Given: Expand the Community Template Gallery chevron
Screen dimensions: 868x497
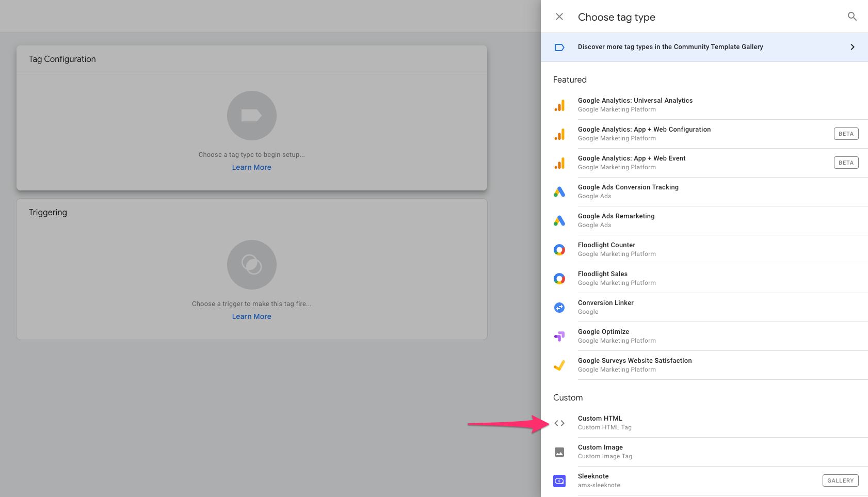Looking at the screenshot, I should [x=852, y=47].
